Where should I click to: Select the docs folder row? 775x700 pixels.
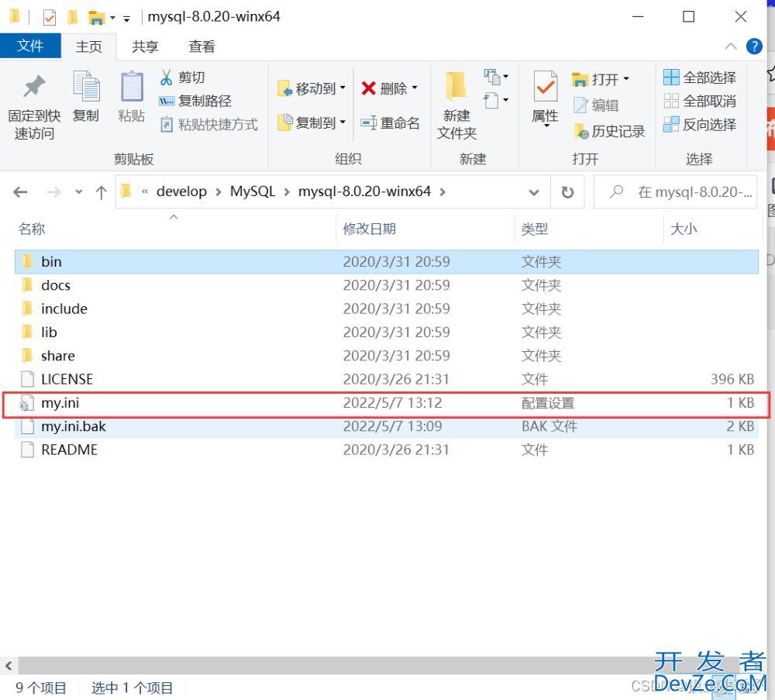click(x=387, y=285)
